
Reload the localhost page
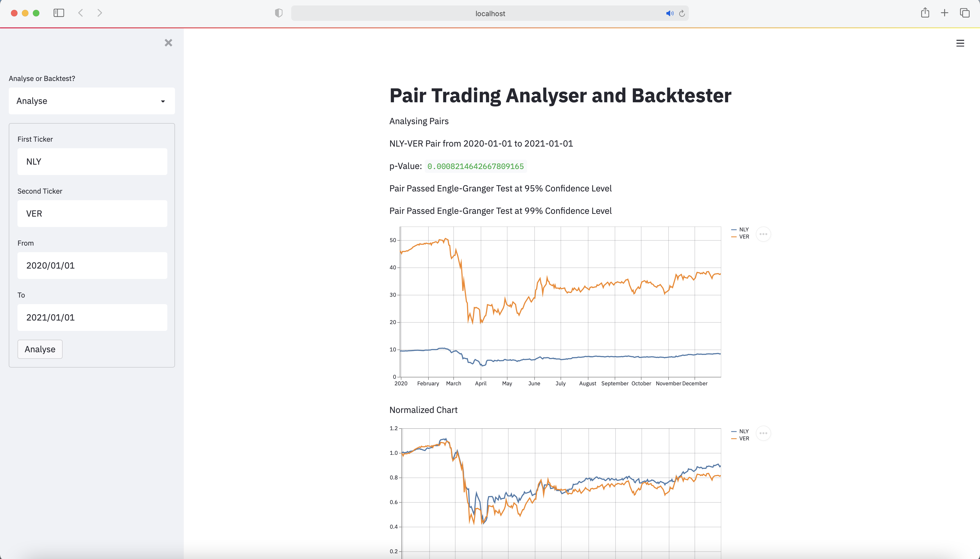[x=682, y=13]
